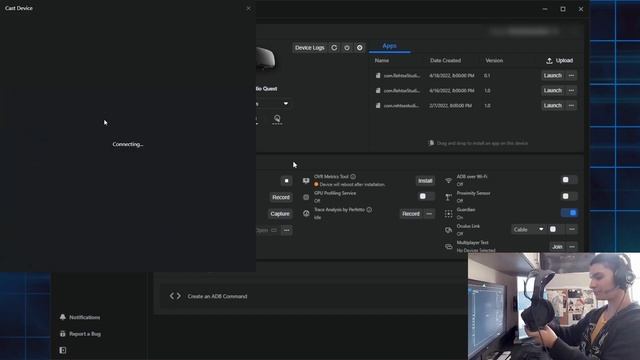The image size is (640, 360).
Task: Open more options for version 0.1 app
Action: point(571,76)
